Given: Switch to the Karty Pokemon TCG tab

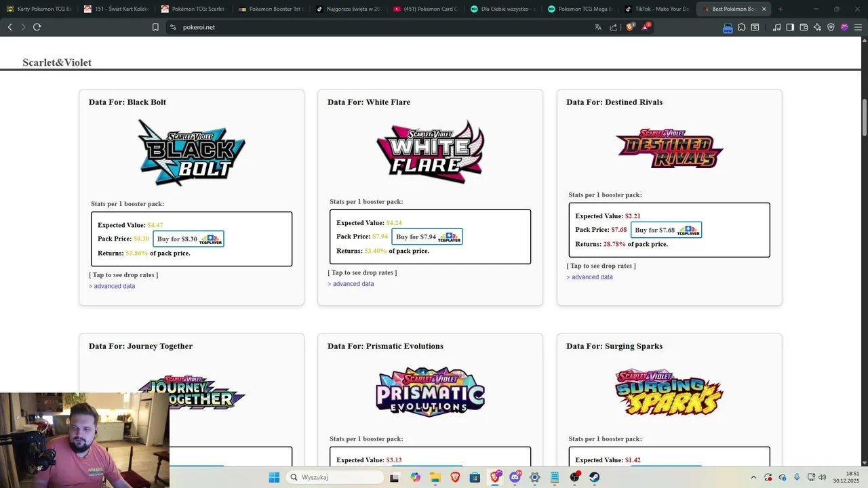Looking at the screenshot, I should pos(39,9).
